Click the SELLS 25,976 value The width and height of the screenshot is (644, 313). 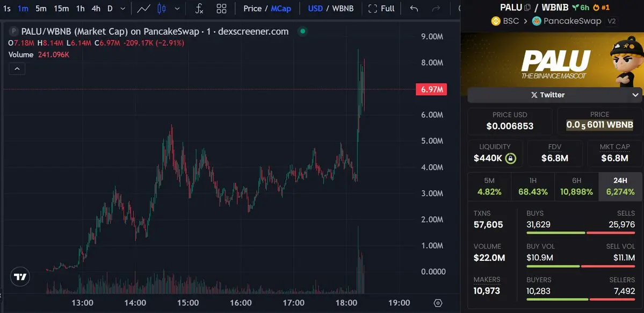pos(623,225)
